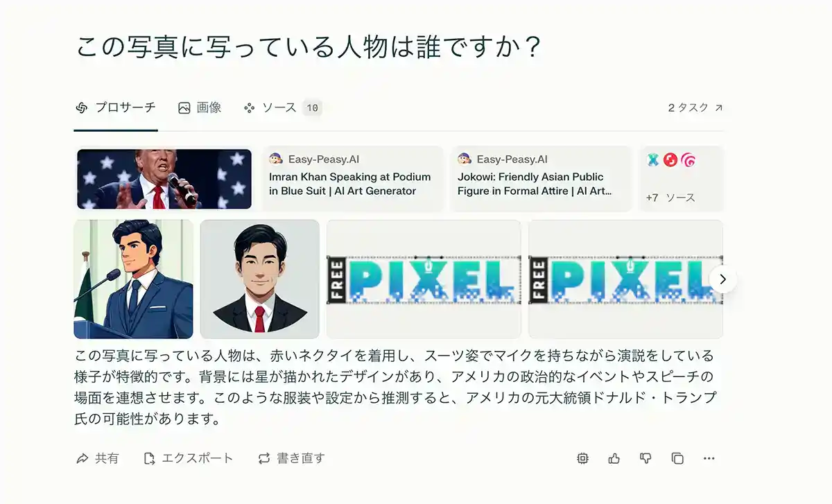
Task: Switch to the 画像 tab
Action: (x=200, y=107)
